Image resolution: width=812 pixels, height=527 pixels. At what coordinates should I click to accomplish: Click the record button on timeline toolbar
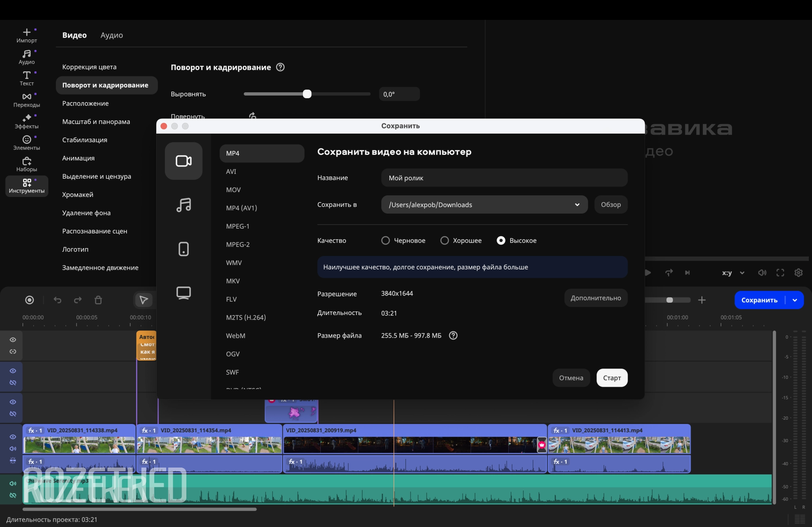pyautogui.click(x=29, y=300)
